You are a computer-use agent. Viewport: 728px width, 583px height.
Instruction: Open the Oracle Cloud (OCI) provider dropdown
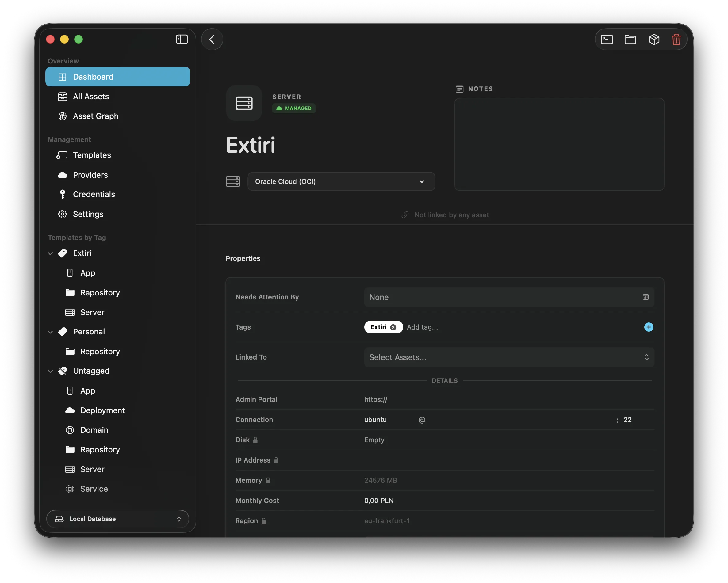coord(341,181)
